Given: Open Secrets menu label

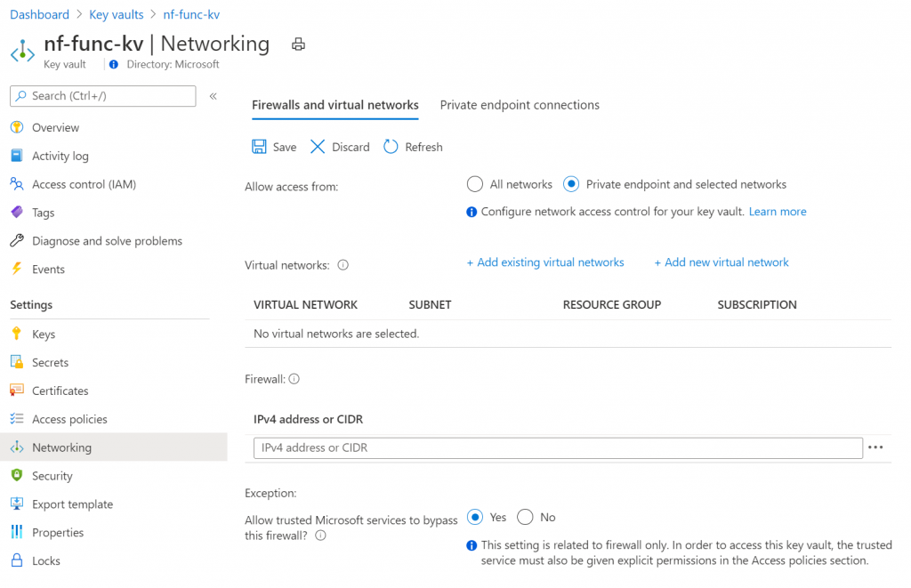Looking at the screenshot, I should (50, 362).
